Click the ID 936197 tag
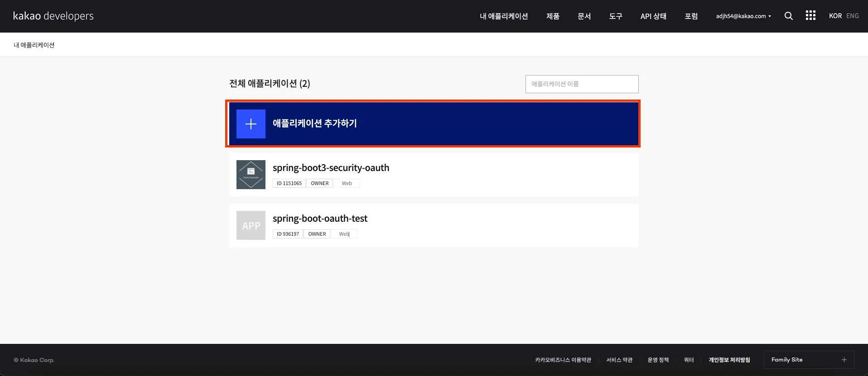The image size is (868, 376). (x=288, y=234)
